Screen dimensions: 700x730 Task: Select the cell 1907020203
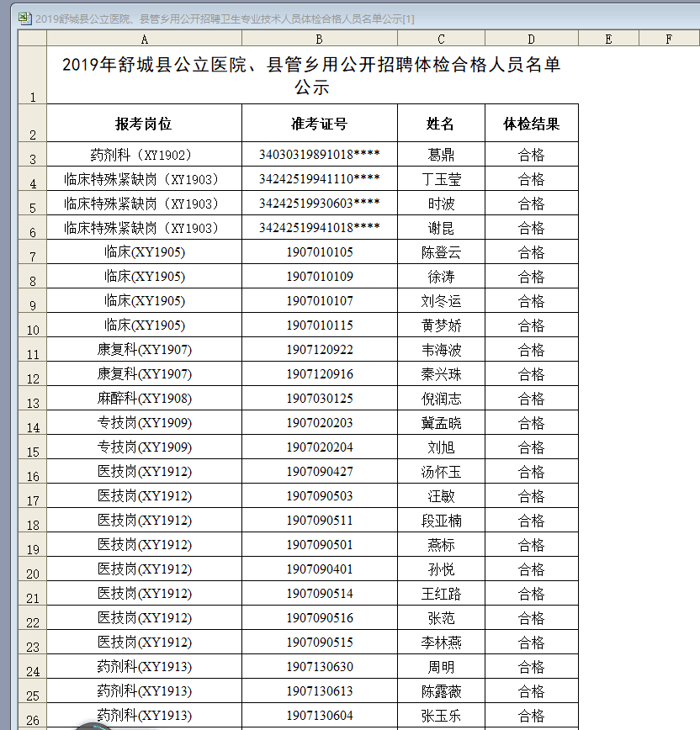point(320,423)
